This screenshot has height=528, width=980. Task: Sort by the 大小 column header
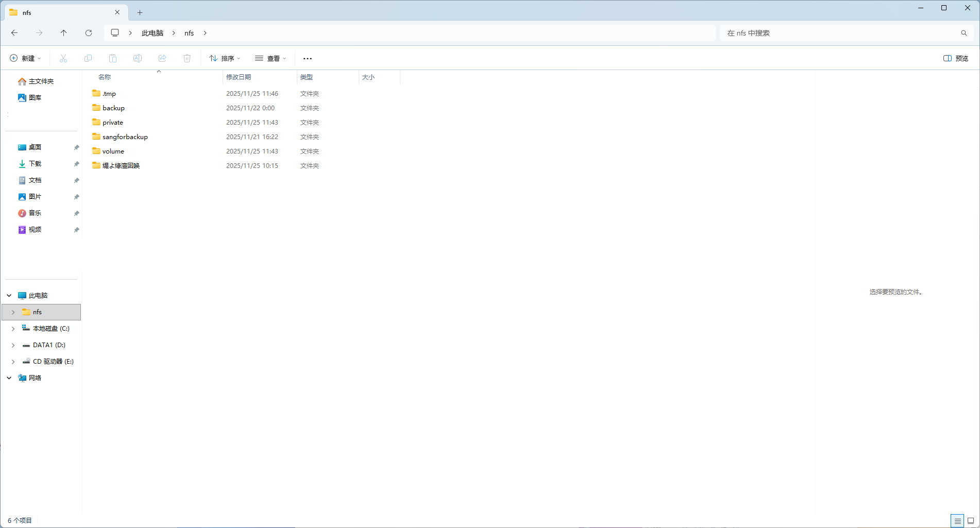click(x=368, y=77)
